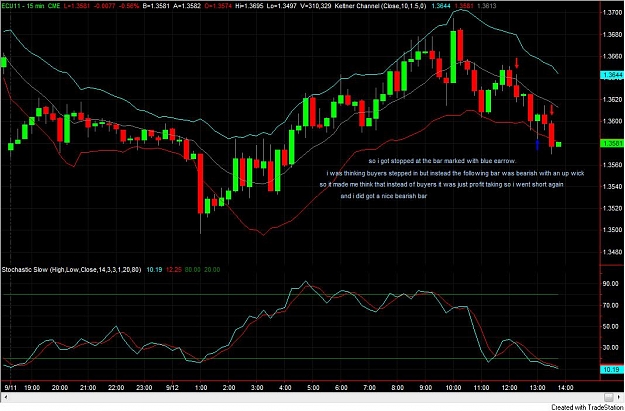Click the 1.3500 price axis label
This screenshot has width=625, height=411.
[613, 230]
